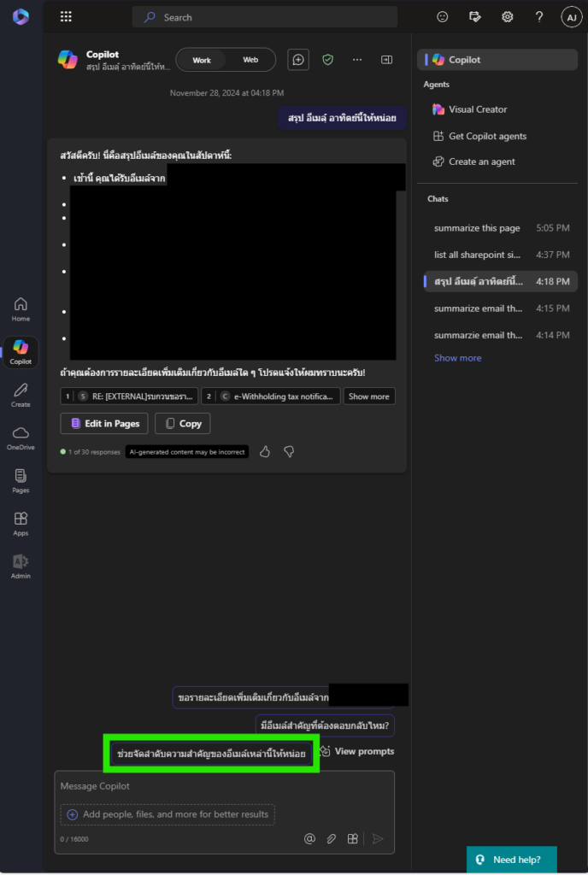Click the plugins grid icon in composer
Viewport: 588px width, 875px height.
(x=353, y=838)
